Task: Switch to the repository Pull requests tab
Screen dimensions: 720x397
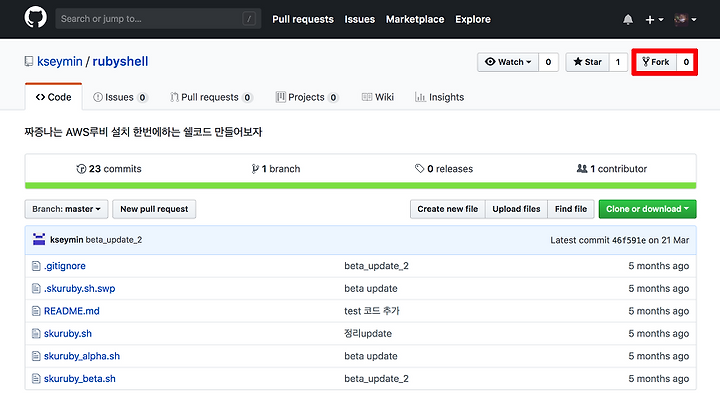Action: click(x=211, y=97)
